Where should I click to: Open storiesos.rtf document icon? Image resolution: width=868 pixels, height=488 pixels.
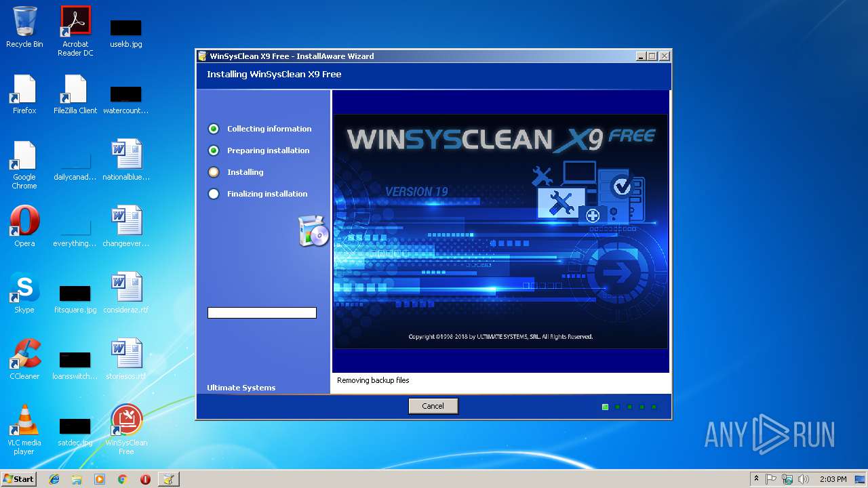(x=126, y=359)
